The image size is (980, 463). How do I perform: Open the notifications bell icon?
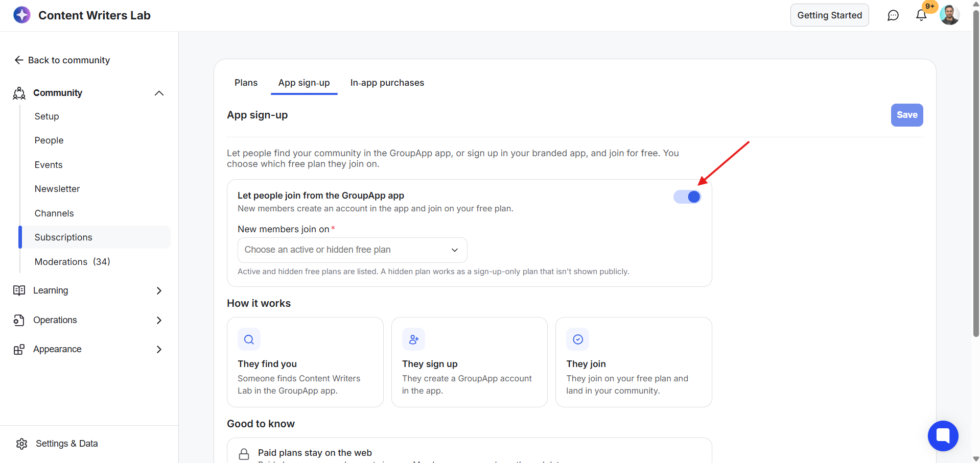[x=921, y=15]
